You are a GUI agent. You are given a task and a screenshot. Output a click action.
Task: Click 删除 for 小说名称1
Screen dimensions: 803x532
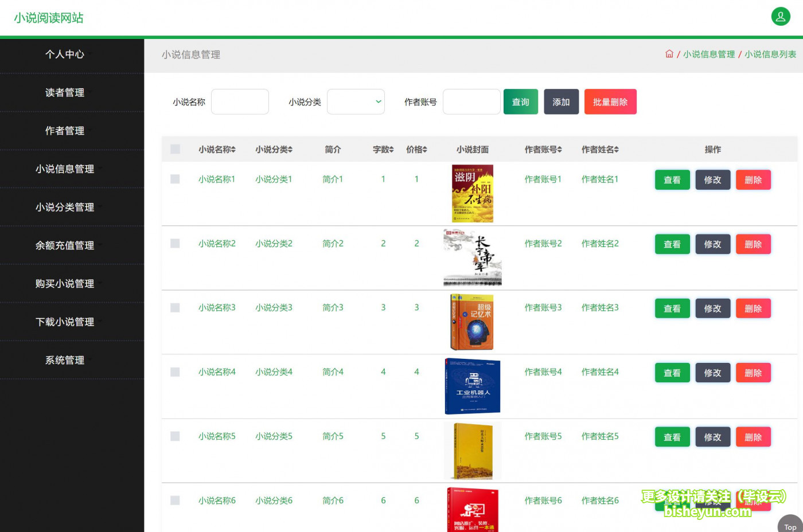click(x=753, y=179)
